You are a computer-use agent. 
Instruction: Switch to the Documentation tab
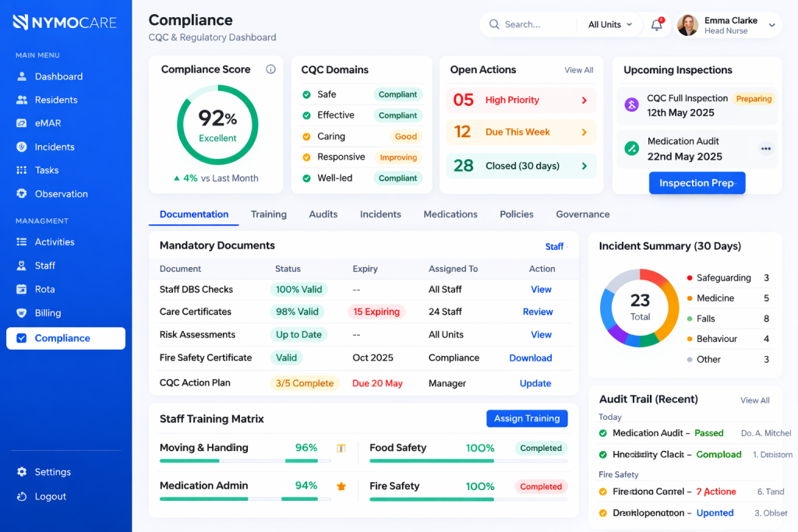194,214
